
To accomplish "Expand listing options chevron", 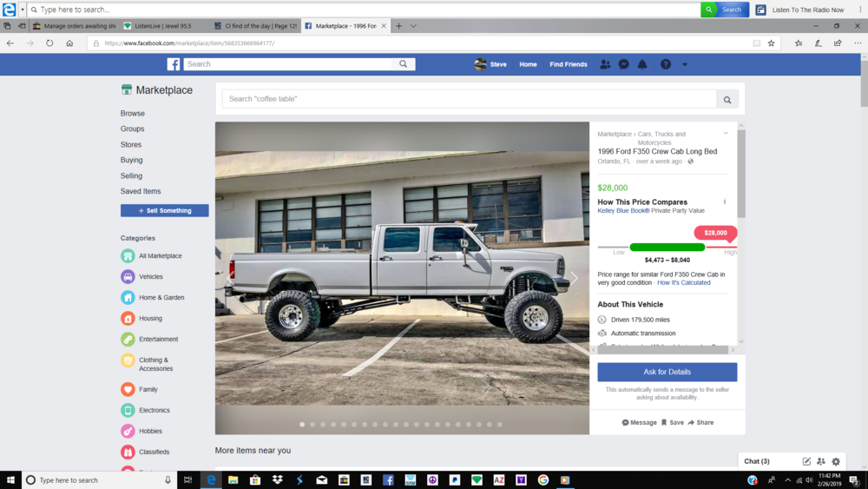I will click(x=726, y=134).
